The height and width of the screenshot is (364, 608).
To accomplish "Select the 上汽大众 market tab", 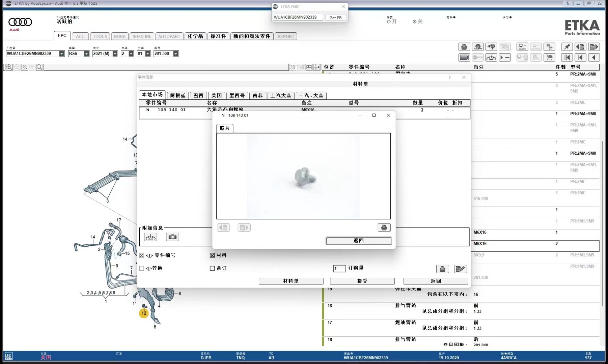I will 281,95.
